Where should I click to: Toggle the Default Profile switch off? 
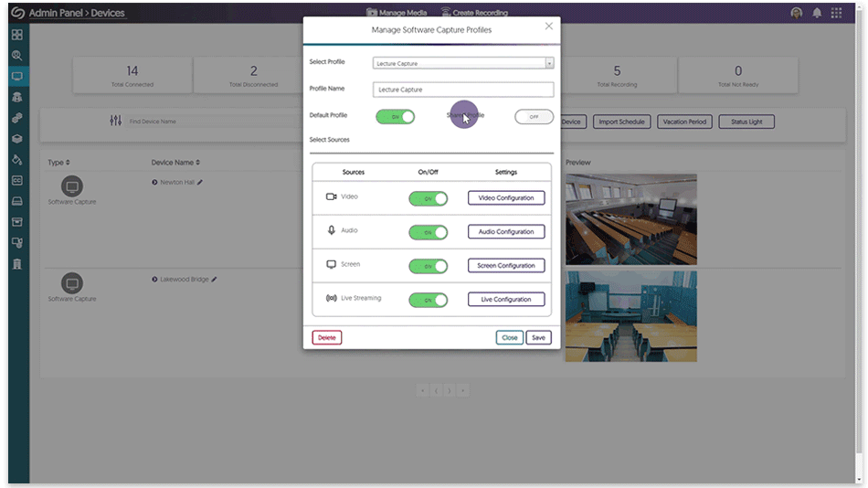[x=396, y=117]
